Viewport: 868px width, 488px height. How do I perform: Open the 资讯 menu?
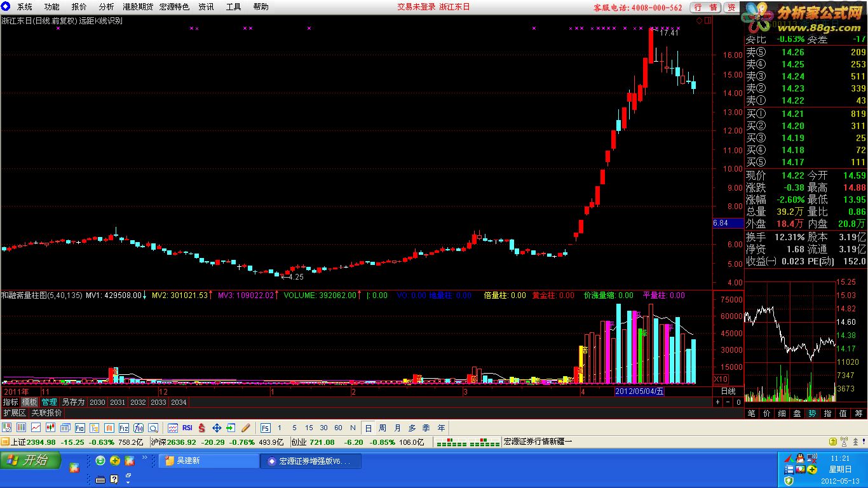(x=206, y=7)
